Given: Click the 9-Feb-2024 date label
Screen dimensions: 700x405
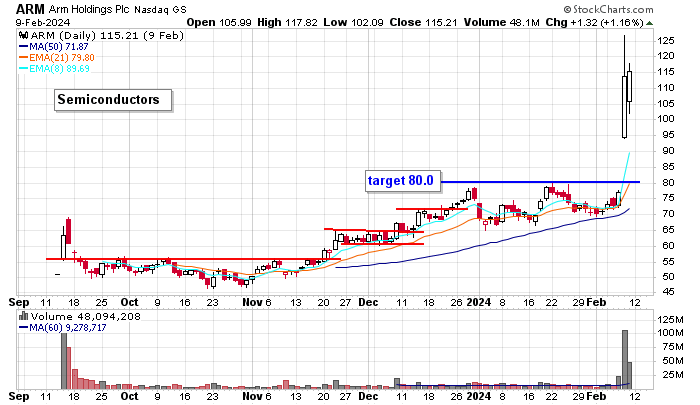Looking at the screenshot, I should coord(43,22).
